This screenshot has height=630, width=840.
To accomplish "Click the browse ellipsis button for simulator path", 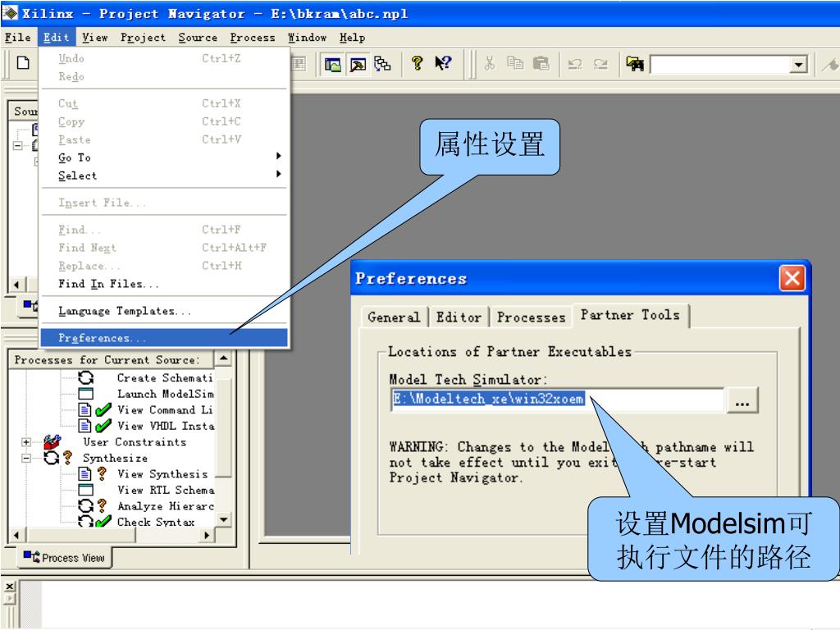I will click(x=742, y=400).
